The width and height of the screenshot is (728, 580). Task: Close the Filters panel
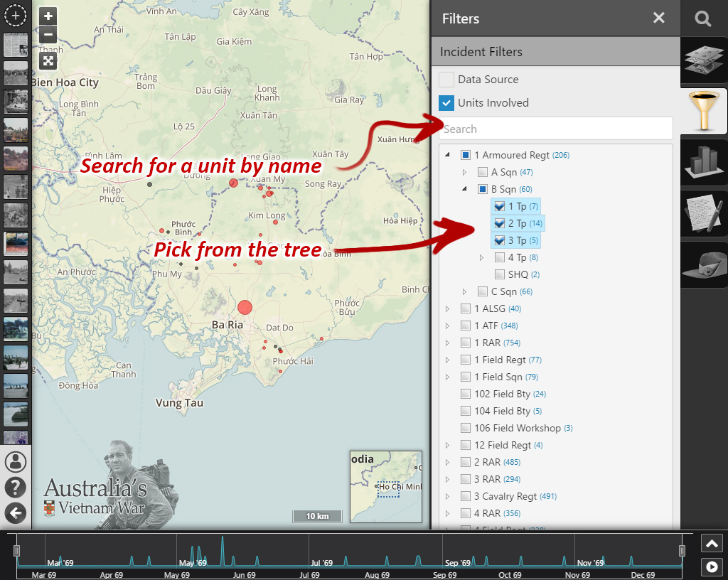[659, 18]
